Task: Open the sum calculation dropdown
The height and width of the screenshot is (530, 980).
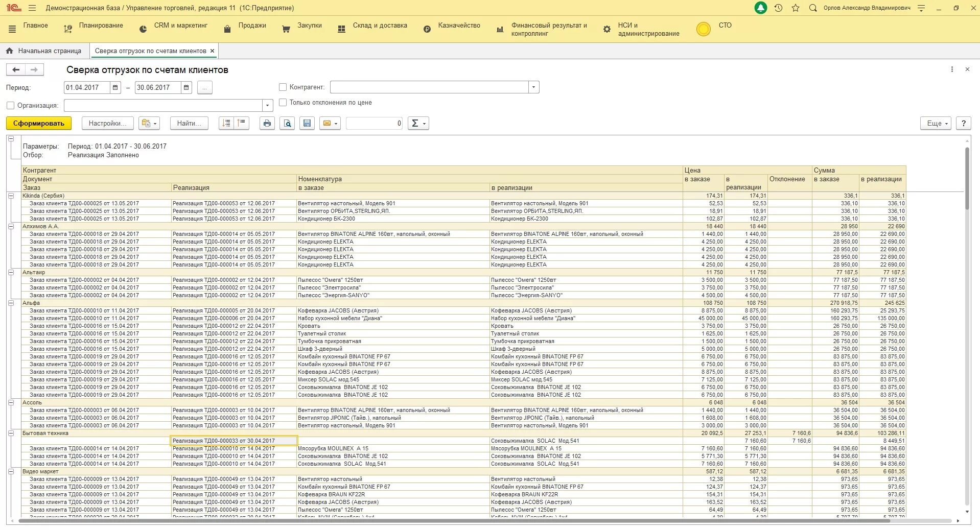Action: tap(418, 123)
